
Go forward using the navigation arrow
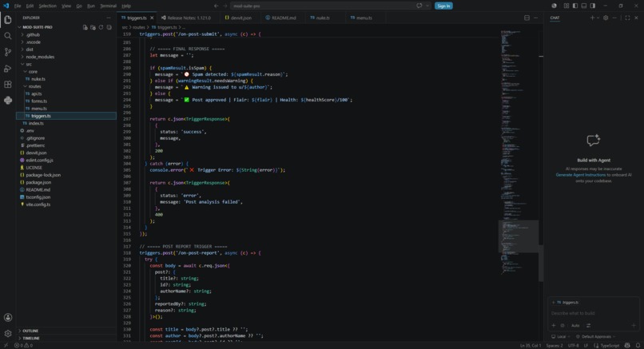click(225, 6)
